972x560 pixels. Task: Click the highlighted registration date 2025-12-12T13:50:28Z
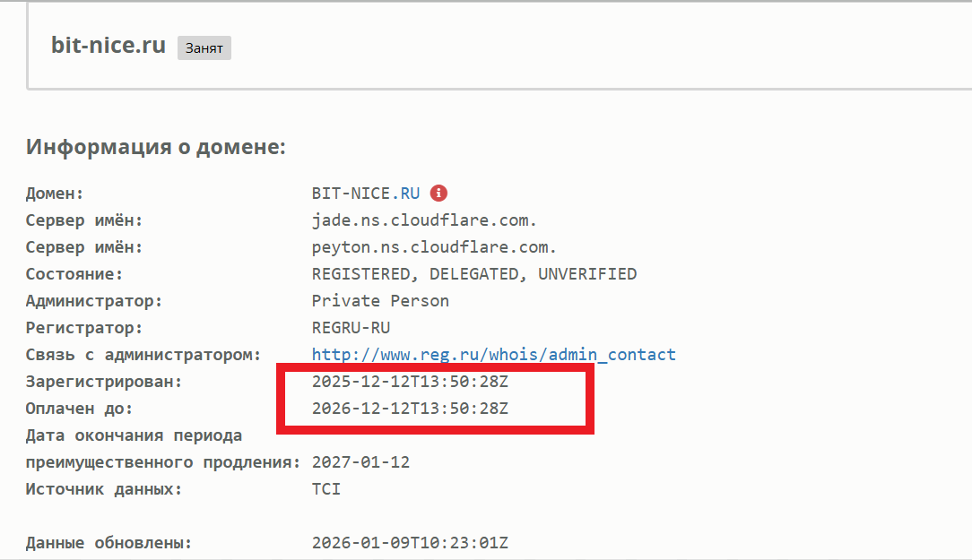click(411, 381)
